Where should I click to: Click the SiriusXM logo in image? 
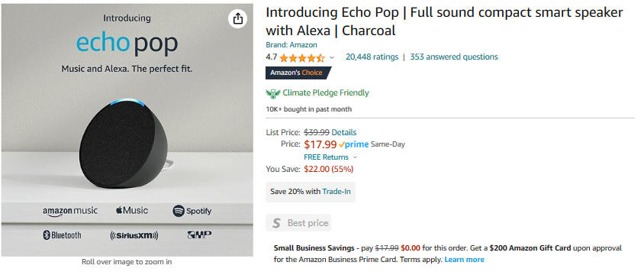(x=134, y=235)
